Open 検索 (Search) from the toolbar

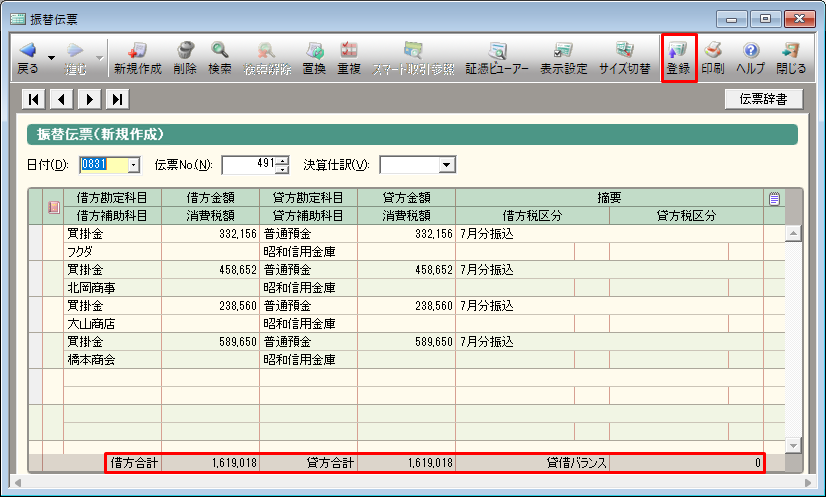220,58
